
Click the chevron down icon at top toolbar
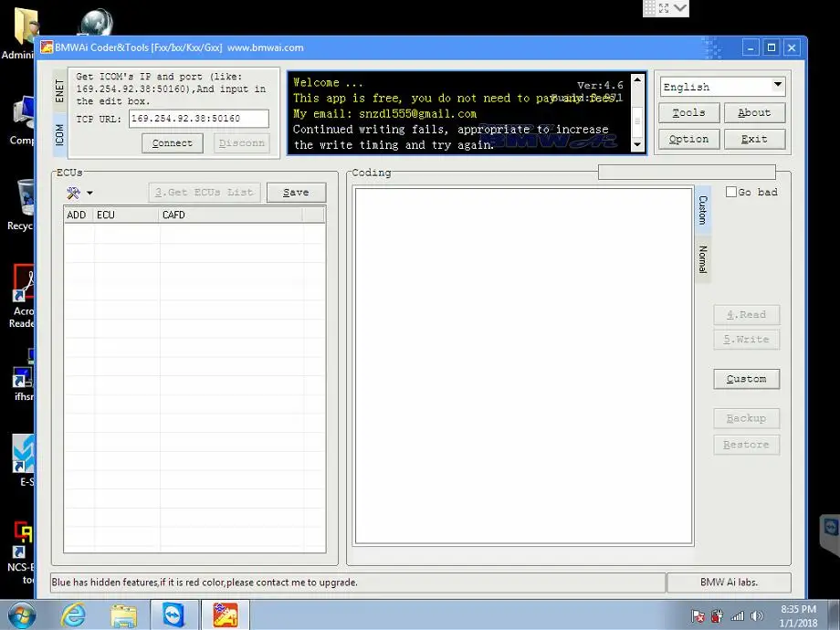[x=680, y=8]
